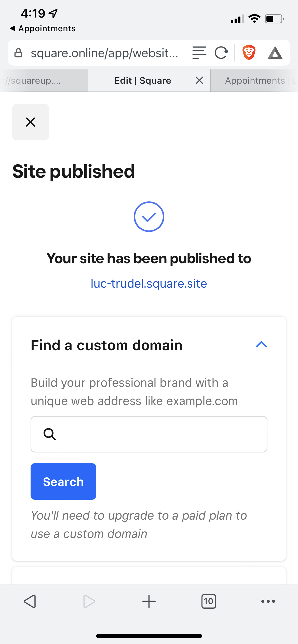Tap the square.online address bar URL

pyautogui.click(x=104, y=53)
